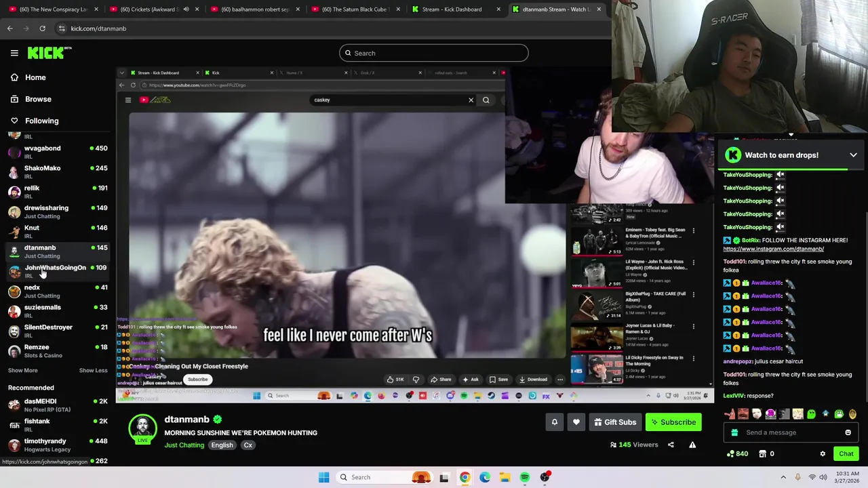
Task: Open the emoji picker in message box
Action: pyautogui.click(x=848, y=432)
